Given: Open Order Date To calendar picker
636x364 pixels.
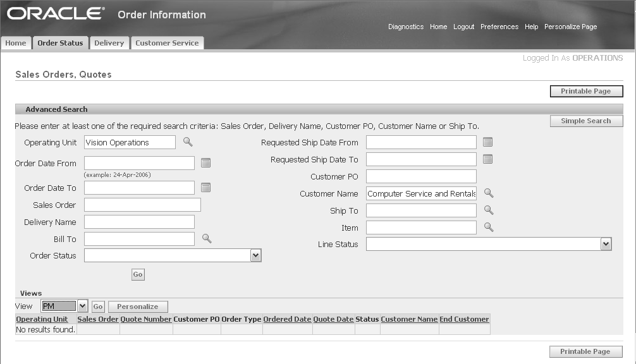Looking at the screenshot, I should point(205,188).
